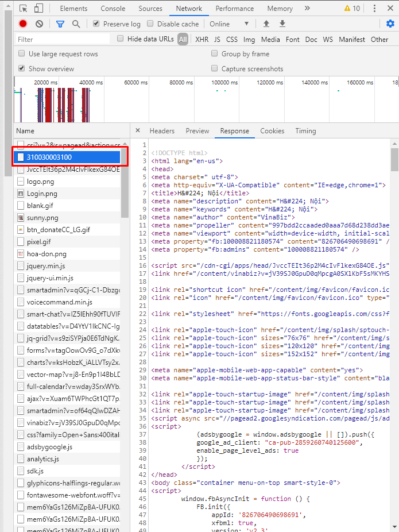Toggle the blue filter funnel icon
This screenshot has width=399, height=532.
pyautogui.click(x=60, y=24)
